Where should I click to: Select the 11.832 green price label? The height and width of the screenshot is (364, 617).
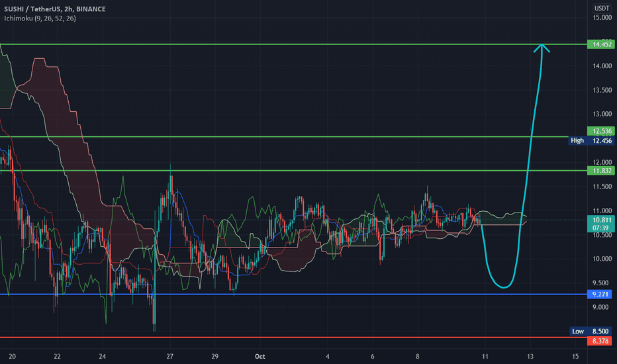[x=600, y=170]
